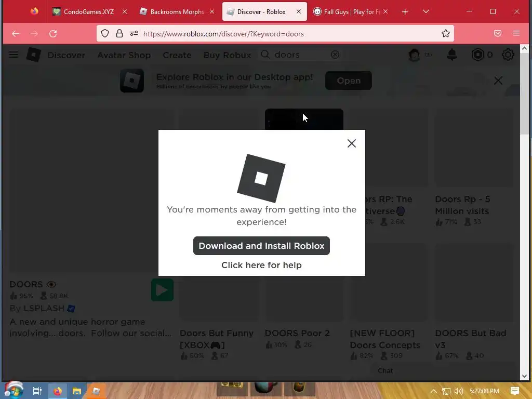Open File Explorer from the taskbar
The image size is (532, 399).
click(x=77, y=391)
